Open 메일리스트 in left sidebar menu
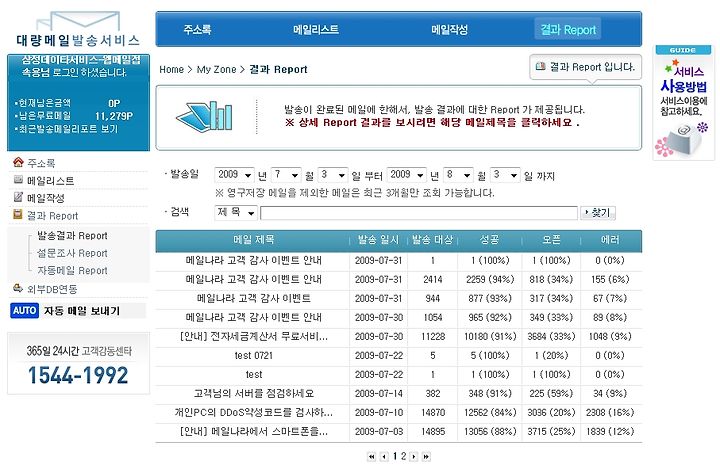The height and width of the screenshot is (469, 720). (x=51, y=181)
